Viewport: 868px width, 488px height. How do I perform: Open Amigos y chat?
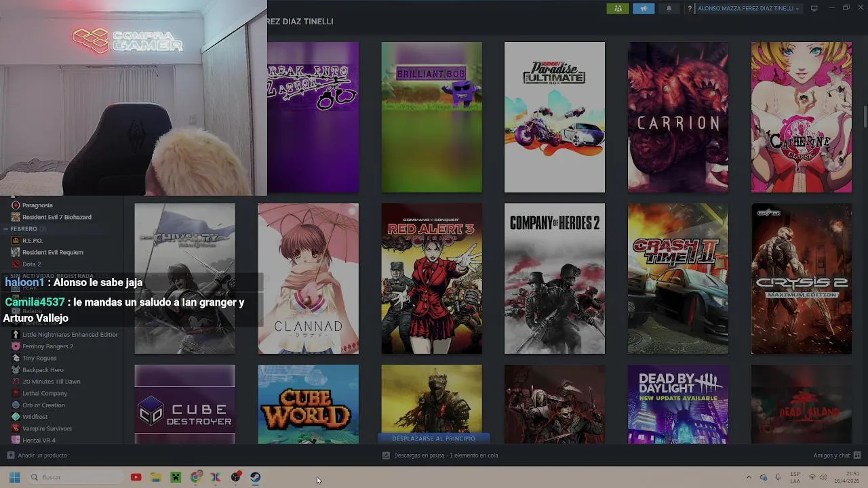coord(837,455)
